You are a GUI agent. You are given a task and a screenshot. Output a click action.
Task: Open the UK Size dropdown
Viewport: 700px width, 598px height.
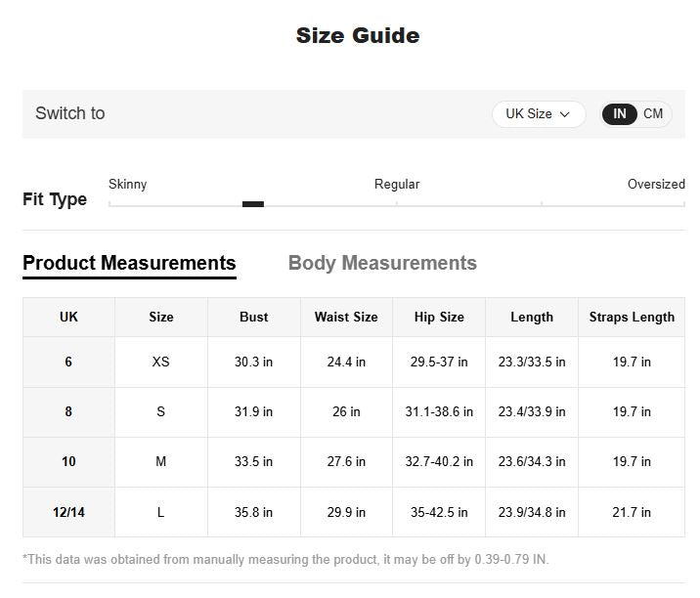tap(538, 114)
